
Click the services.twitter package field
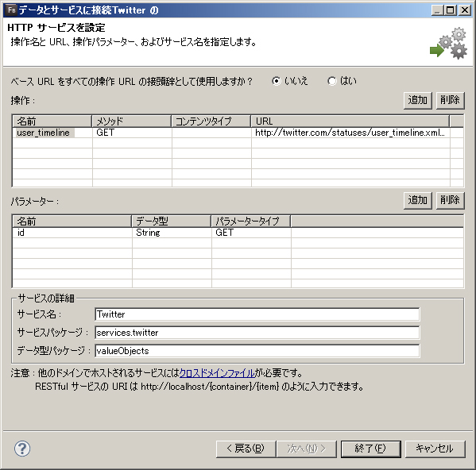[x=257, y=333]
